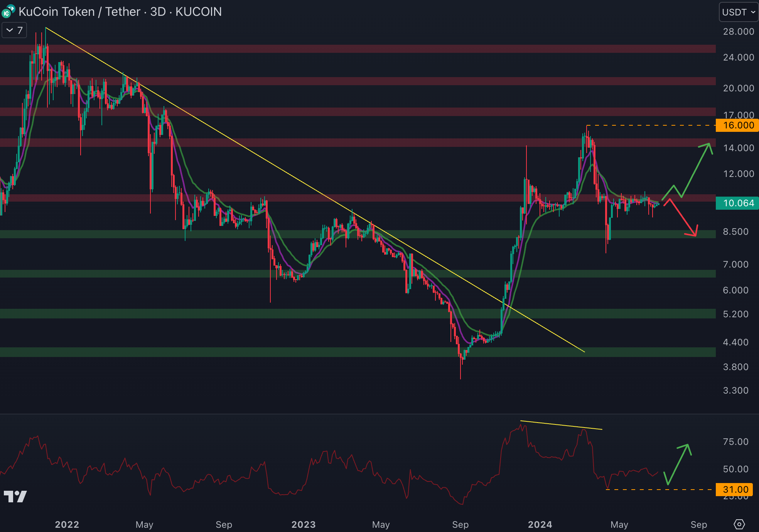Expand the 7 indicators legend chevron
The width and height of the screenshot is (759, 532).
[x=10, y=30]
